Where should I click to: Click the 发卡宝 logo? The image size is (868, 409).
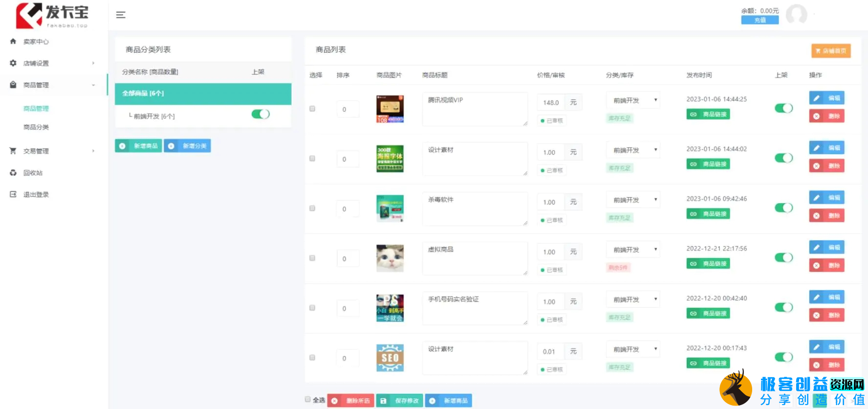[x=52, y=15]
